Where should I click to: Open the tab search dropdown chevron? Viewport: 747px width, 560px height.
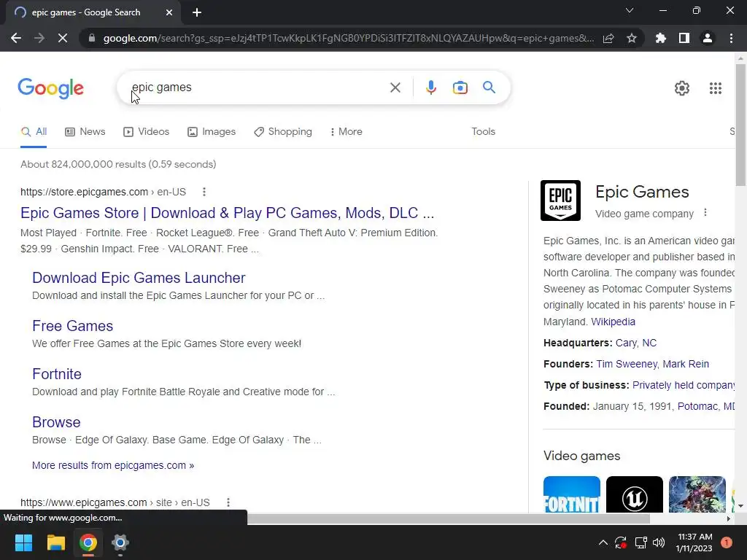(630, 10)
